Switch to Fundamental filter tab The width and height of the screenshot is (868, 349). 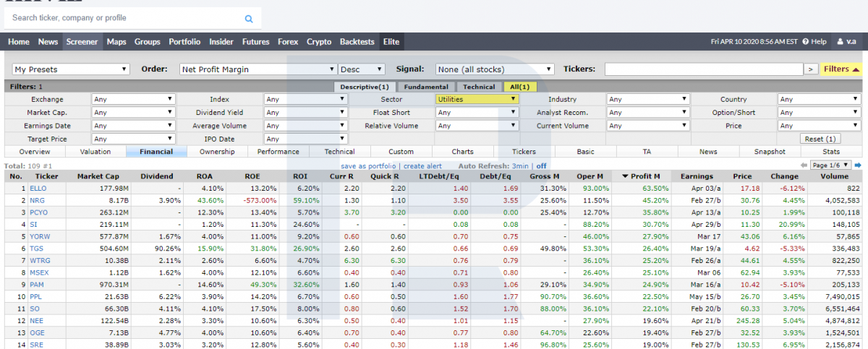(425, 87)
